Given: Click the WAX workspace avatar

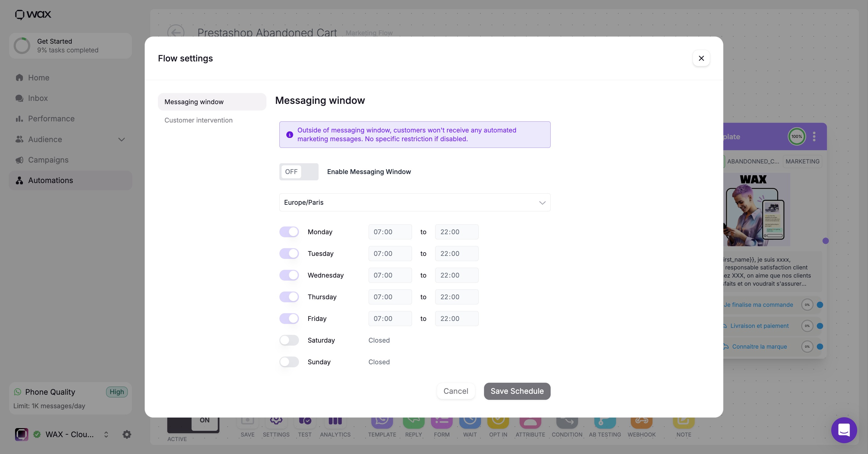Looking at the screenshot, I should click(22, 434).
